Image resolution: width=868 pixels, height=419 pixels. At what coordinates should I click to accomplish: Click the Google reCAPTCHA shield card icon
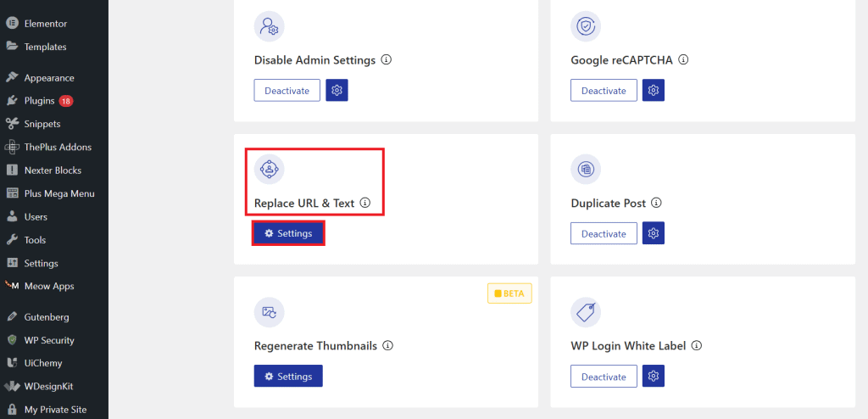point(586,26)
